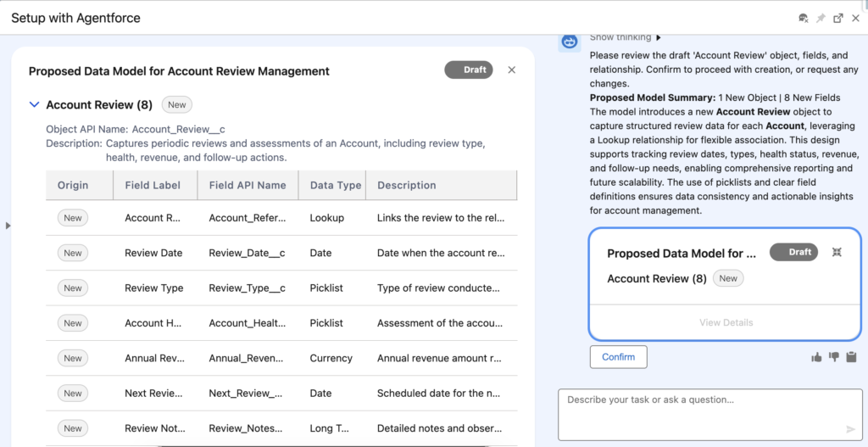Select the Review Date field label cell
This screenshot has height=447, width=868.
click(x=154, y=253)
